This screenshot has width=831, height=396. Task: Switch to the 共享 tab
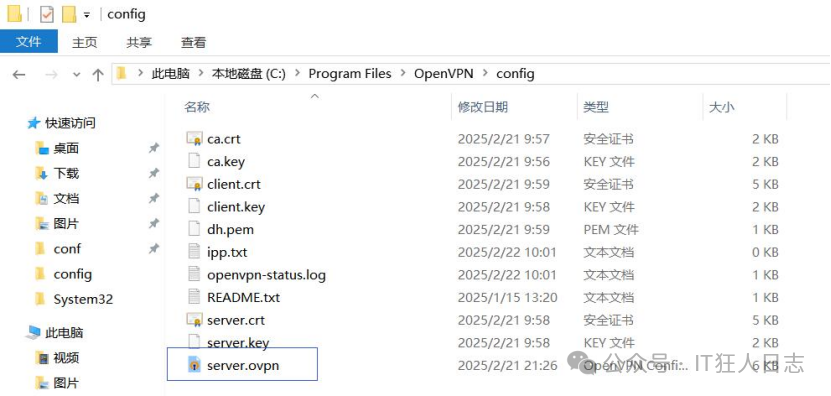[139, 43]
